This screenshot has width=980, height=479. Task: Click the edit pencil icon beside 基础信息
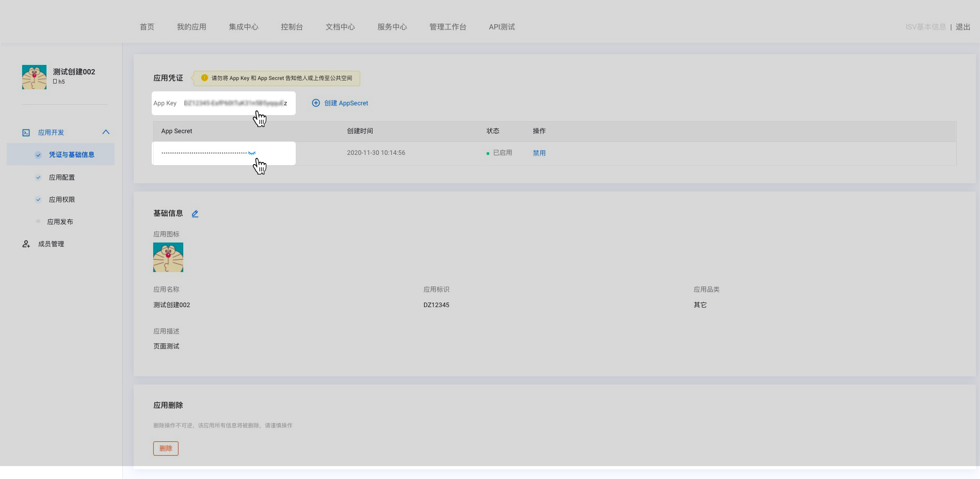pos(195,214)
